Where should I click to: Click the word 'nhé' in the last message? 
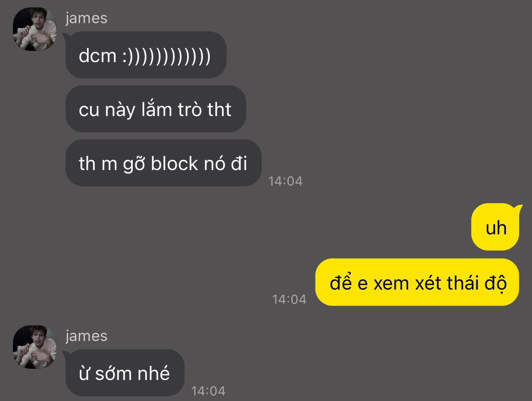tap(153, 374)
